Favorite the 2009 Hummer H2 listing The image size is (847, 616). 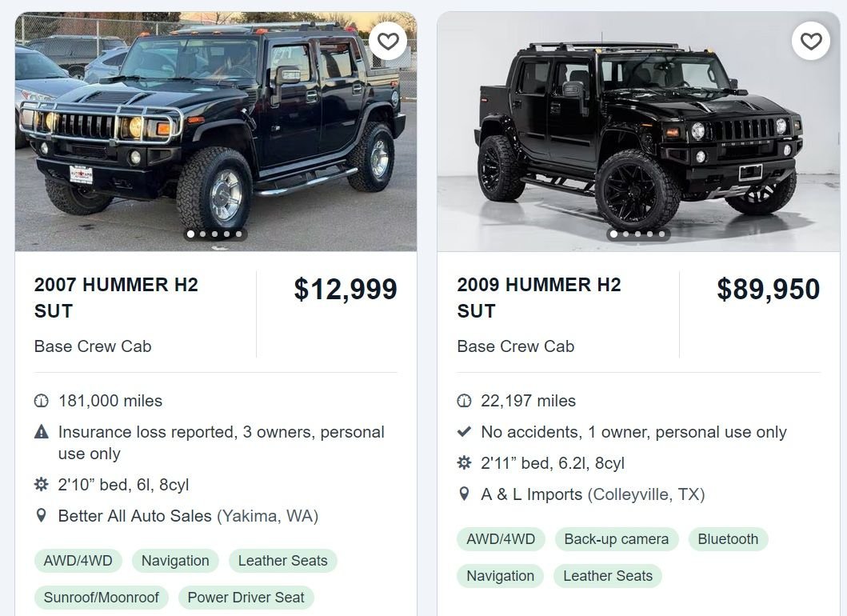tap(811, 41)
